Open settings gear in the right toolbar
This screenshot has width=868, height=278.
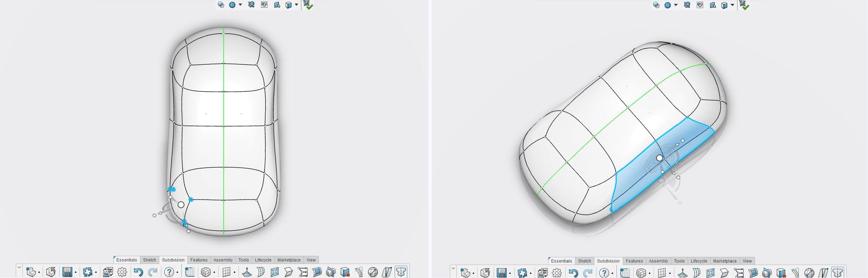coord(557,273)
